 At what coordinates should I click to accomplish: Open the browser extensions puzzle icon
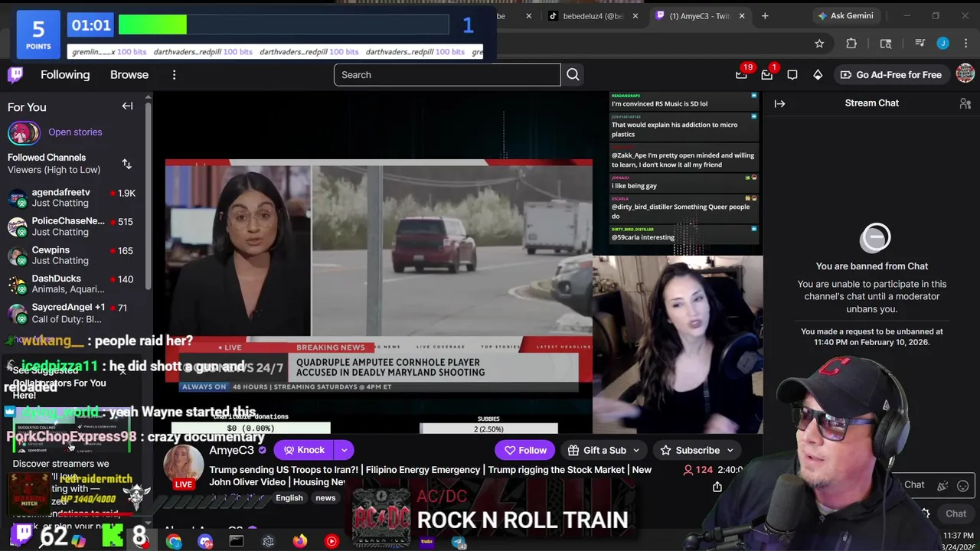pos(851,44)
